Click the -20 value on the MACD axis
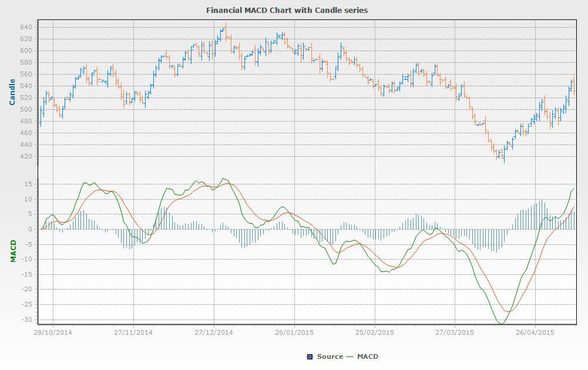Screen dimensions: 588x370 pyautogui.click(x=27, y=290)
